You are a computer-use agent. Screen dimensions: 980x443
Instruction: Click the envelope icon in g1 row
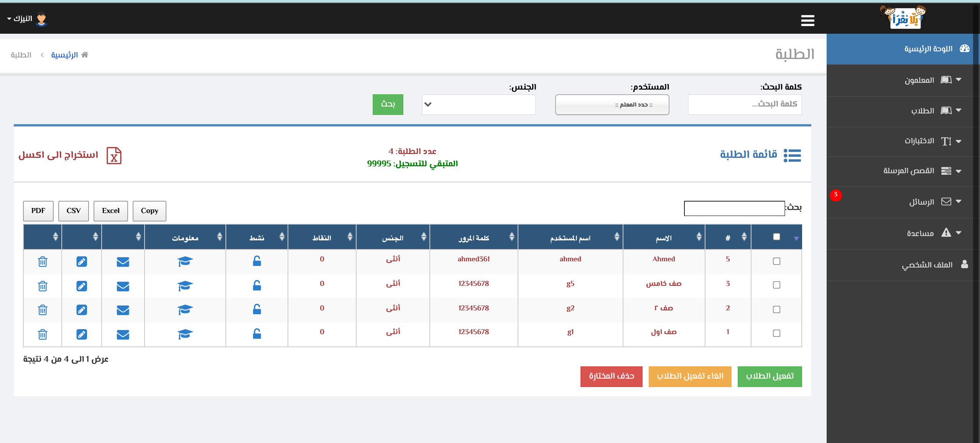[123, 335]
